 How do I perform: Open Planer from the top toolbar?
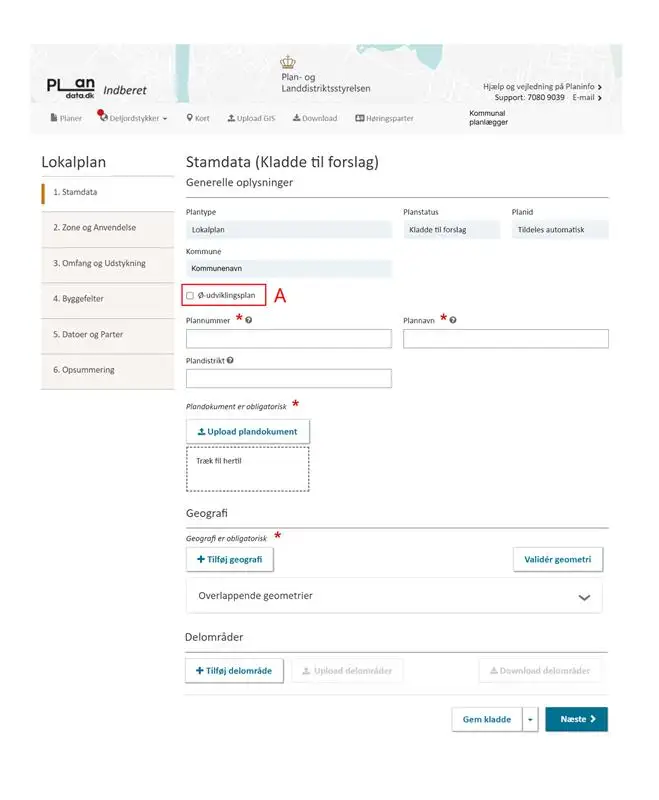click(66, 118)
